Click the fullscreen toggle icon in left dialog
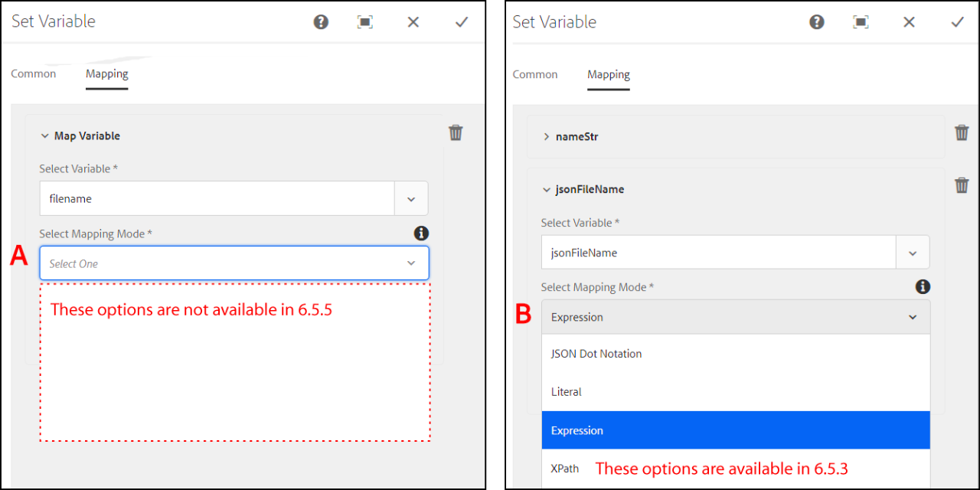Image resolution: width=980 pixels, height=490 pixels. 365,22
